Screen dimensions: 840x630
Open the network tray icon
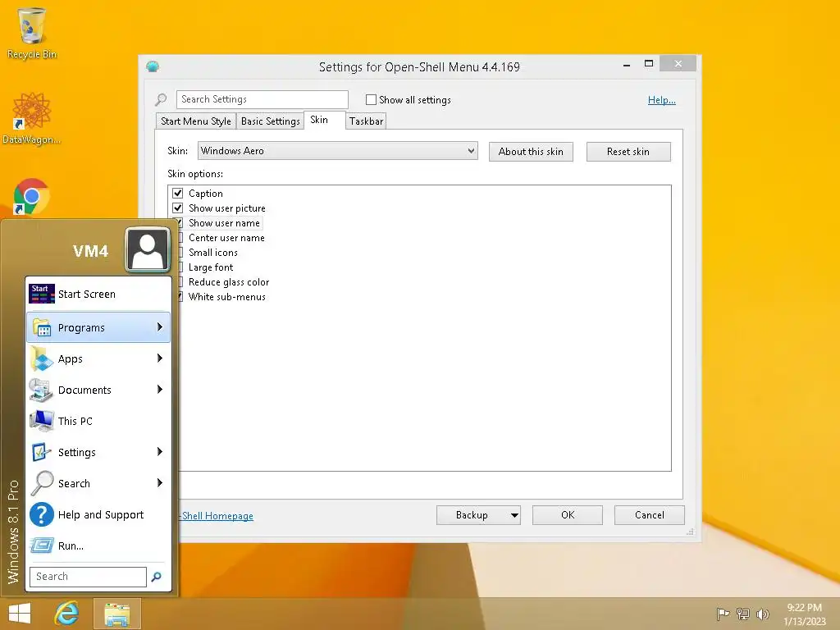[x=743, y=614]
